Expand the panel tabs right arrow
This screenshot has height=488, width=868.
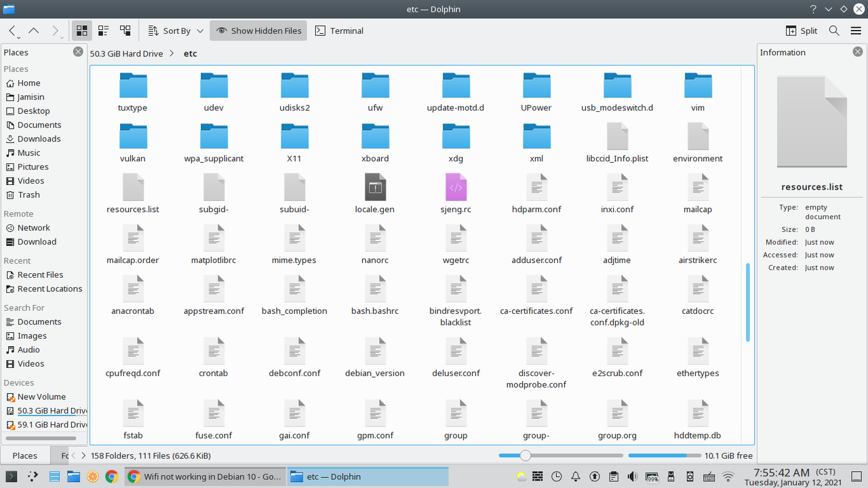[83, 455]
